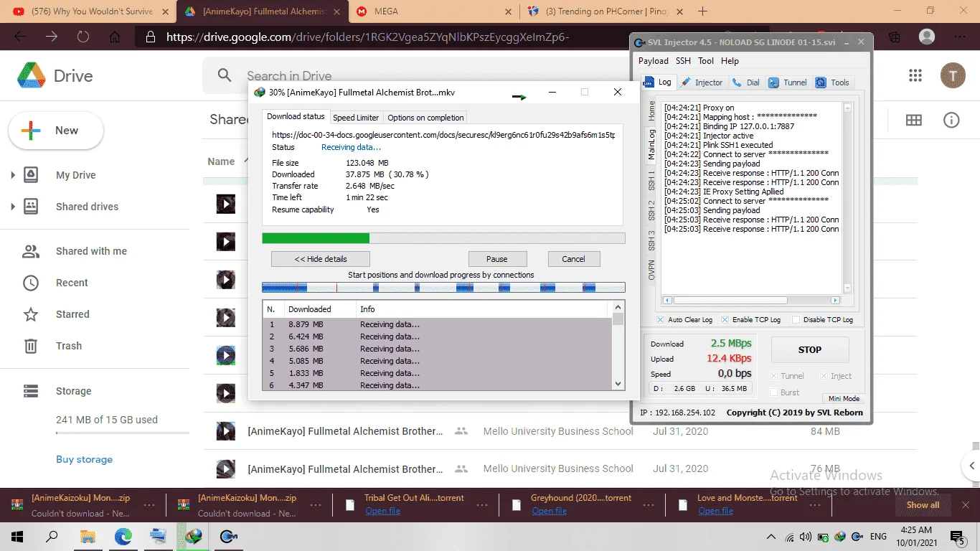Open SSH menu in SVL Injector
Viewport: 980px width, 551px height.
click(x=683, y=61)
